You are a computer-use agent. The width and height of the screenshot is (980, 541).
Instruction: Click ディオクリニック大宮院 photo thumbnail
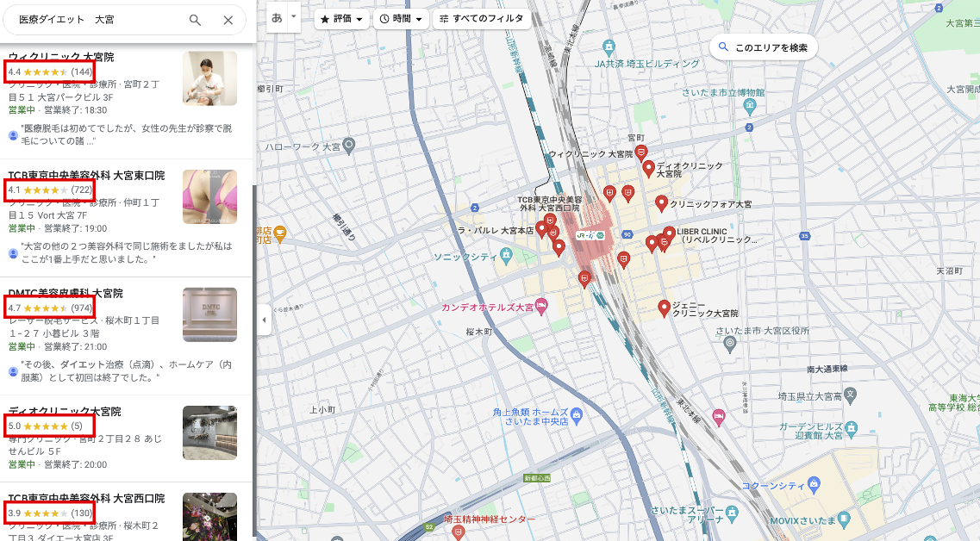click(x=210, y=432)
